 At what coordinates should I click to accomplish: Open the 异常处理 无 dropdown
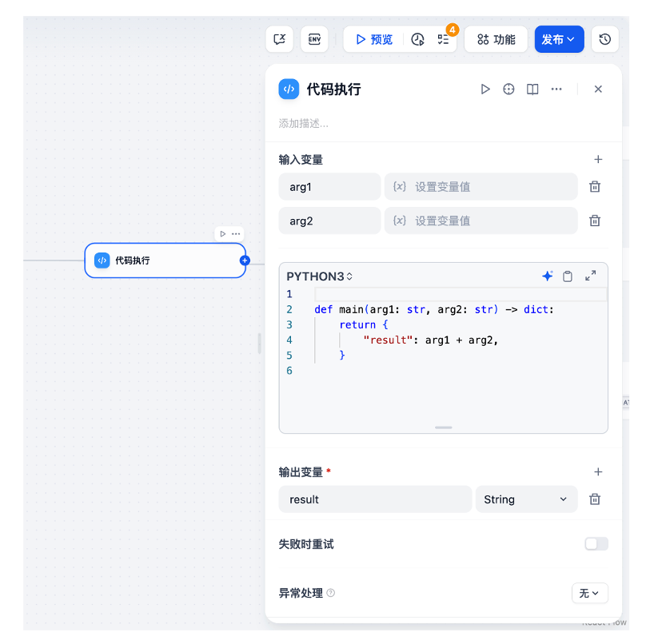click(x=589, y=593)
